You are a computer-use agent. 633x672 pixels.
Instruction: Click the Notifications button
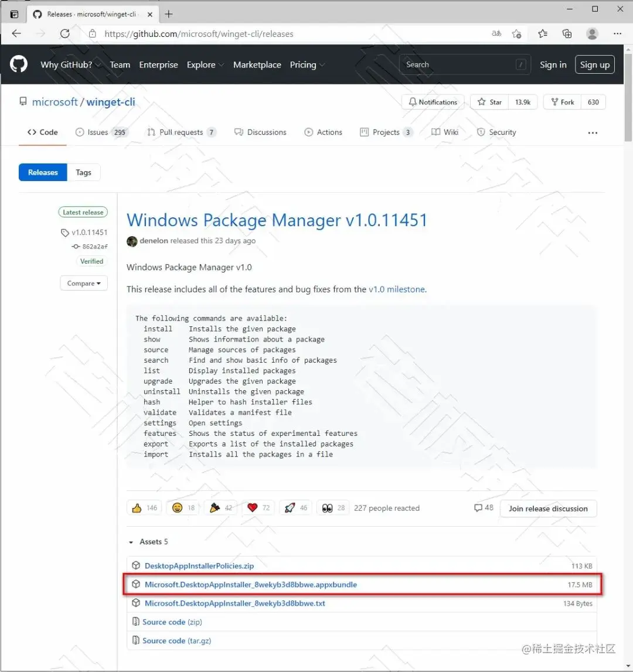point(433,102)
